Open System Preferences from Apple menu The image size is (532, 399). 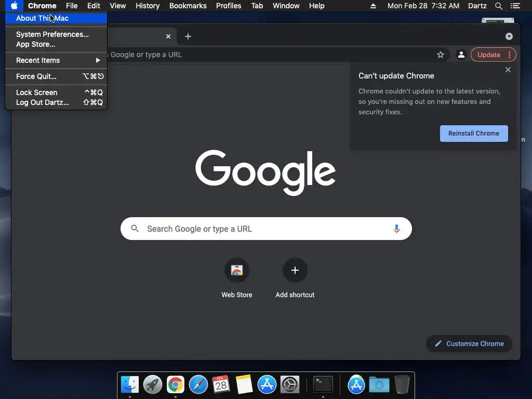[56, 34]
